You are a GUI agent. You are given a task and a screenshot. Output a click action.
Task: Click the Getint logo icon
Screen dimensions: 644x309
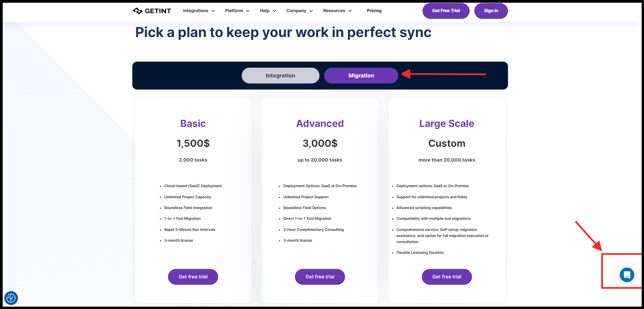tap(138, 11)
